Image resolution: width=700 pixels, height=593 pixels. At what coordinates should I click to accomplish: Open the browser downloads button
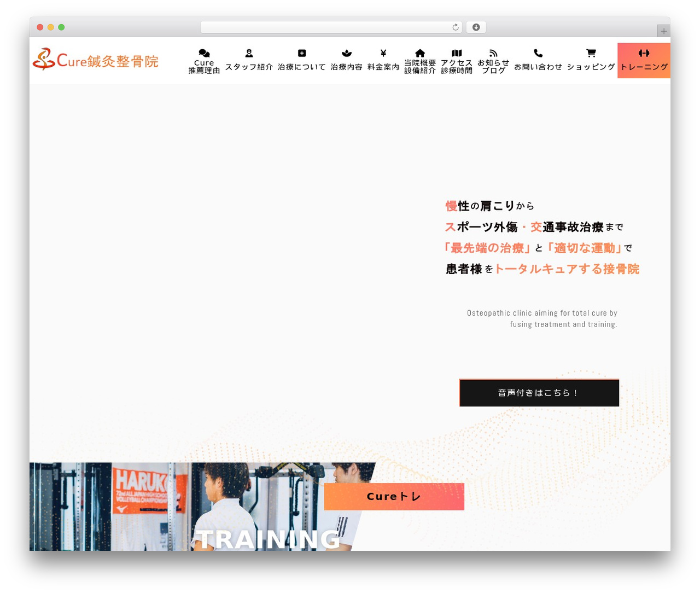tap(476, 27)
